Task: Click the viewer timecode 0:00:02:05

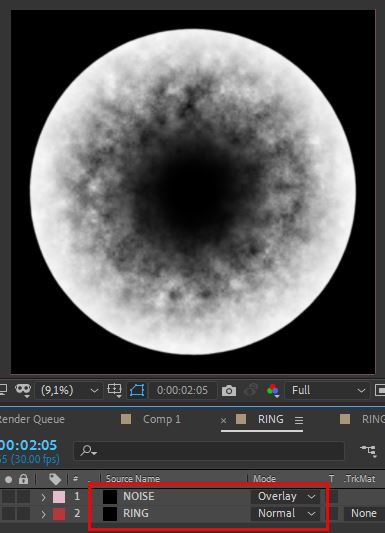Action: [x=182, y=391]
